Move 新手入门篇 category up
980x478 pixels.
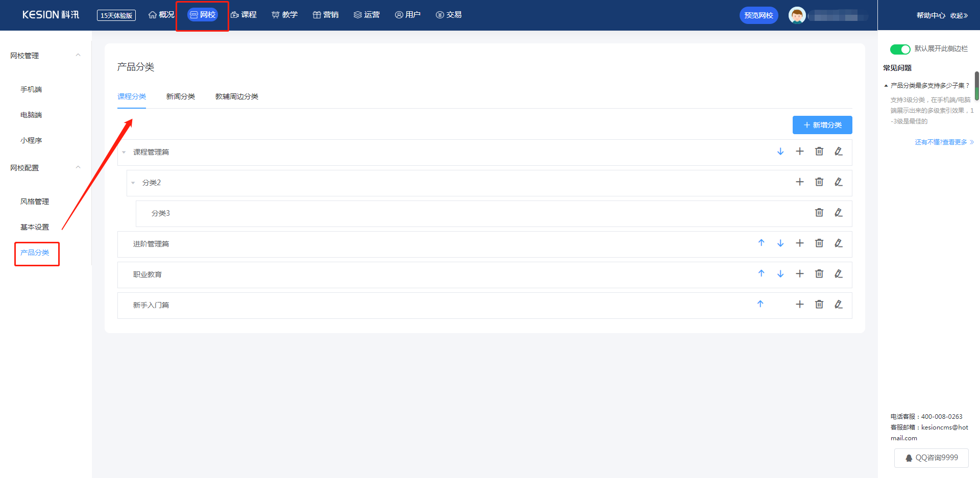(761, 305)
